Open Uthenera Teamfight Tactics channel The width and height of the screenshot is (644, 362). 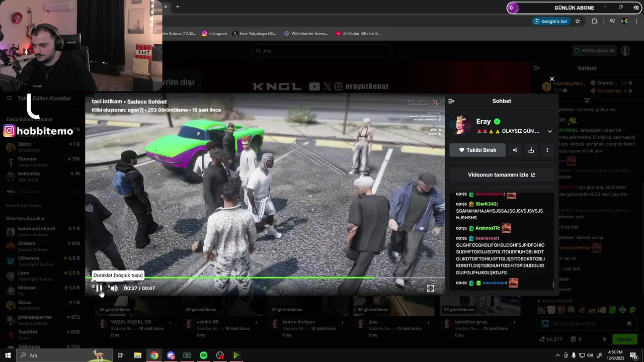pos(43,261)
